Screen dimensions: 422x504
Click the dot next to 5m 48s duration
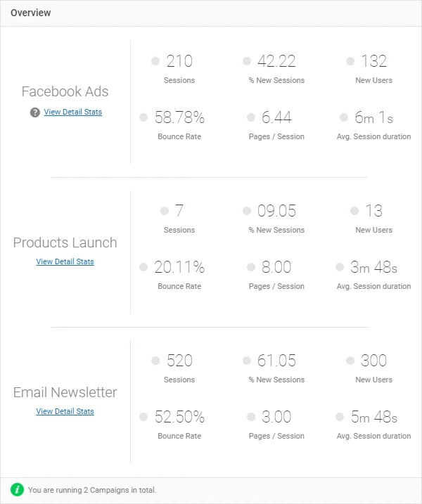point(341,417)
